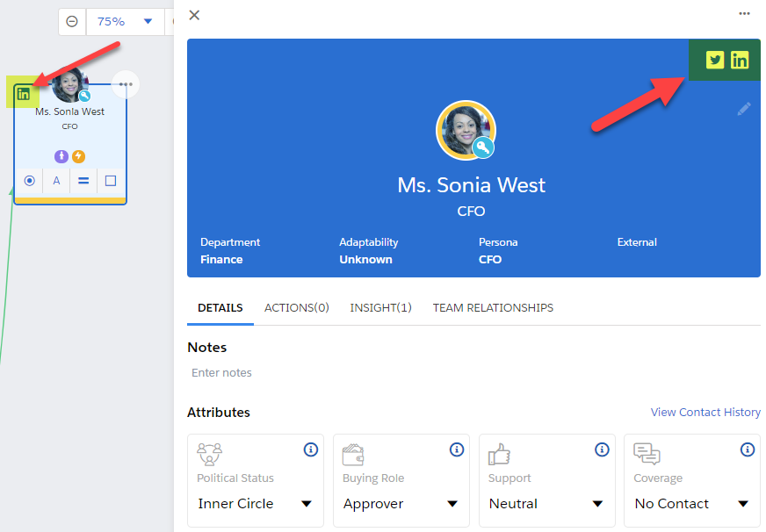Show info for Buying Role
This screenshot has height=532, width=766.
pyautogui.click(x=457, y=449)
